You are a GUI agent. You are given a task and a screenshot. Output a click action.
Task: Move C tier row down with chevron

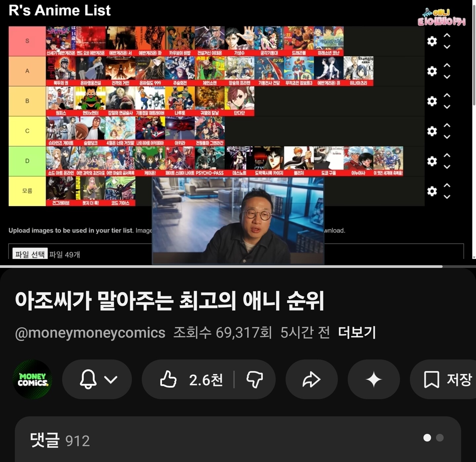[x=447, y=137]
